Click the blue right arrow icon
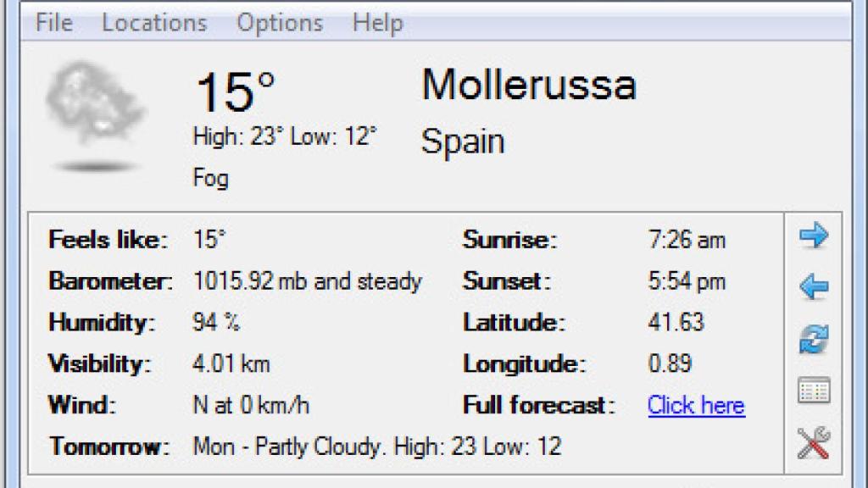 pos(814,236)
